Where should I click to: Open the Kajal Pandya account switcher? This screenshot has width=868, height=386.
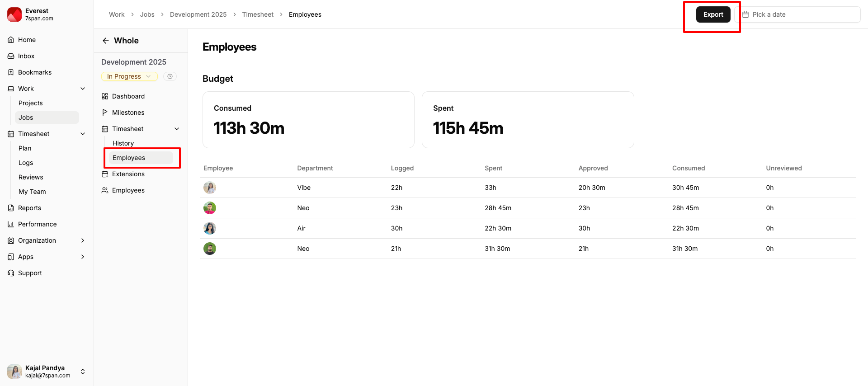point(83,372)
